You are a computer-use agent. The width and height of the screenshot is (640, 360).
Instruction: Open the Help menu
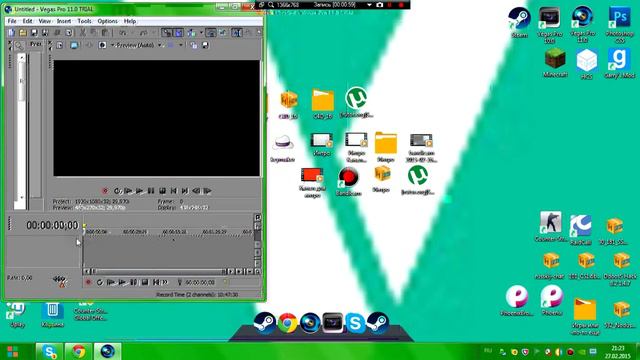pyautogui.click(x=130, y=21)
